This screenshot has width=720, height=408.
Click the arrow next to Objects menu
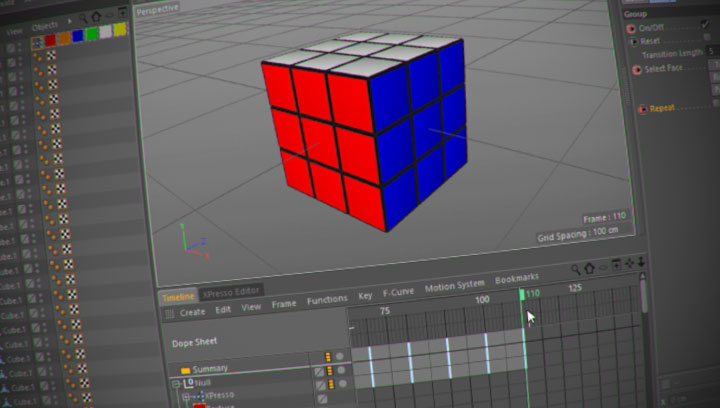click(x=70, y=21)
